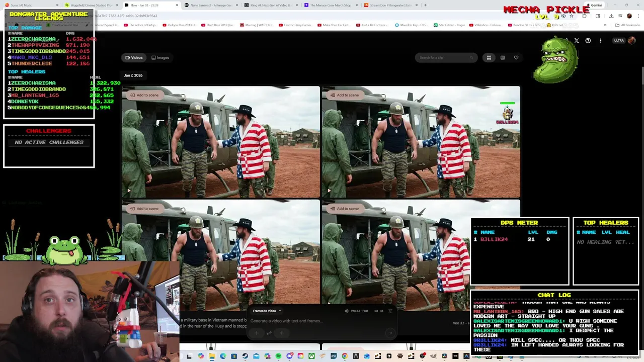Search for a clip field
The image size is (644, 362).
446,57
